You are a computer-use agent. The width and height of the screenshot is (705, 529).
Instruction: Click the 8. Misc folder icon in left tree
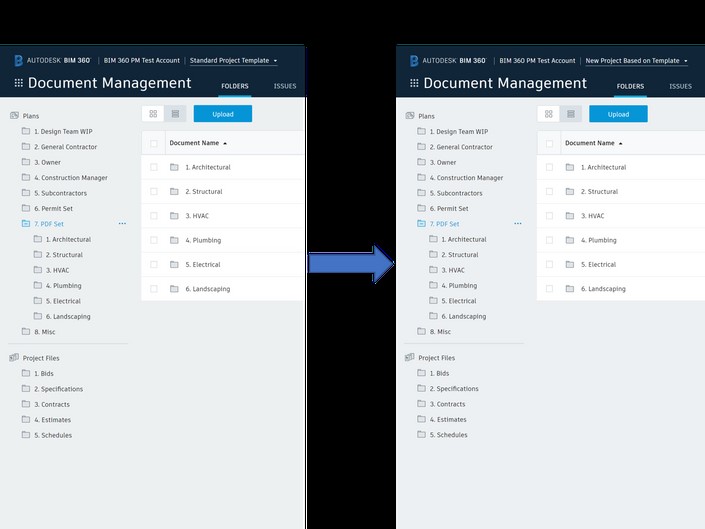26,331
